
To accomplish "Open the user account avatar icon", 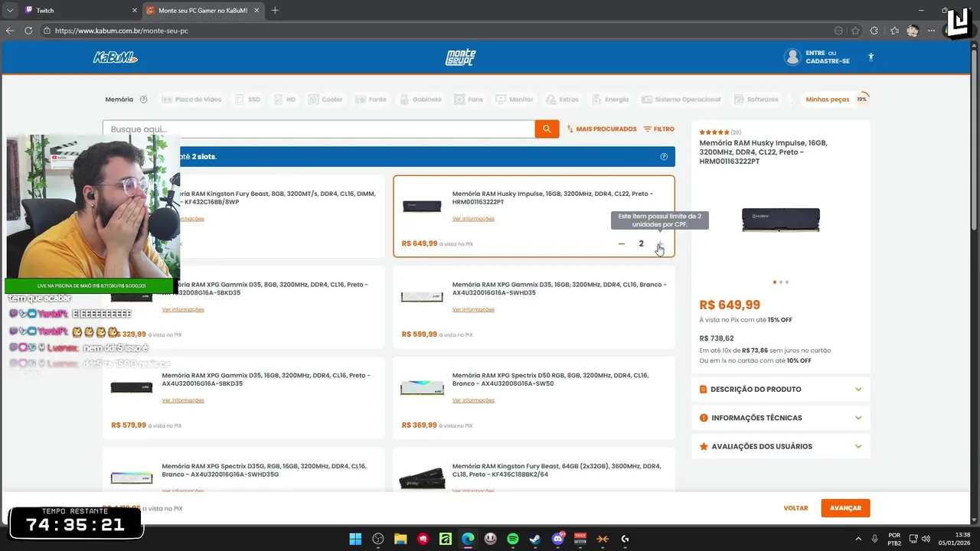I will coord(792,57).
